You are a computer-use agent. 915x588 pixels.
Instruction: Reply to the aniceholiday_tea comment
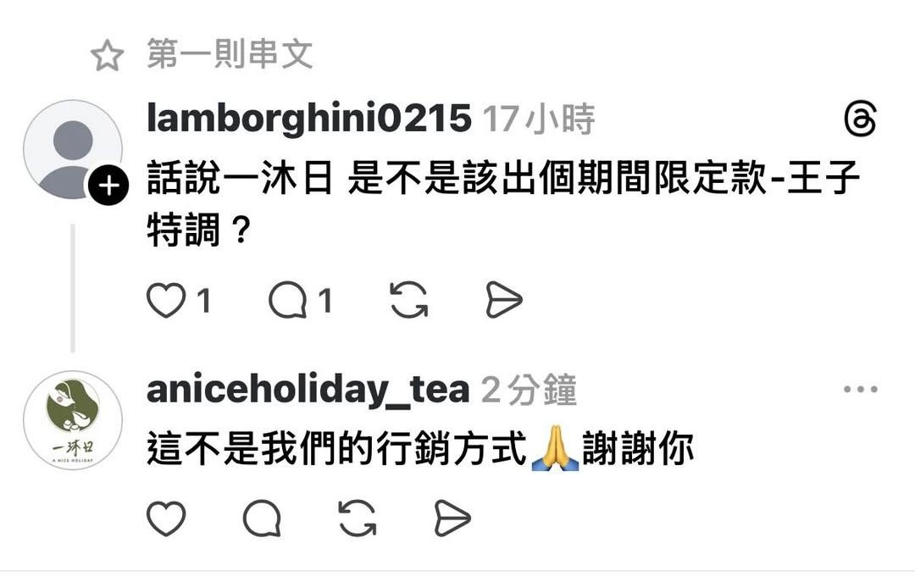tap(262, 518)
